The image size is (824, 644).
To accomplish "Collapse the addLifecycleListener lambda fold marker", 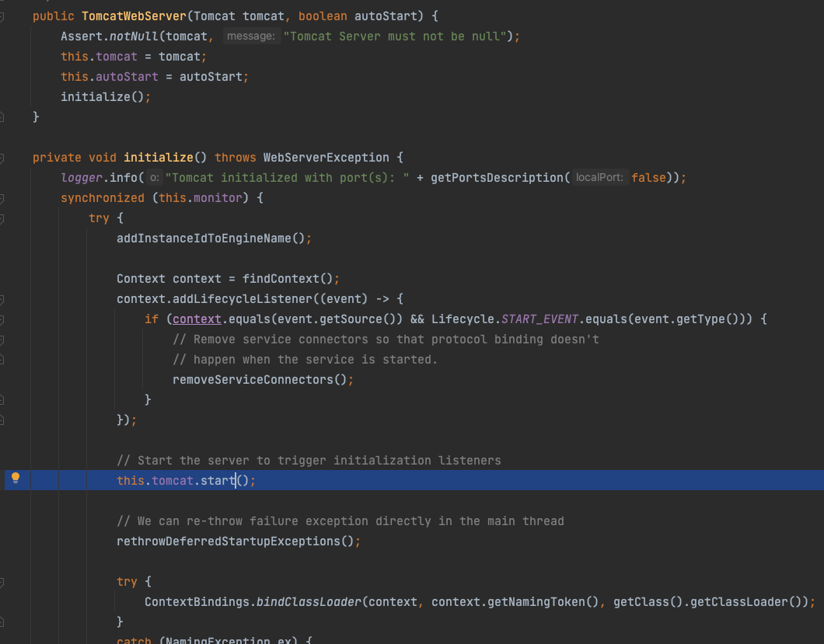I will (x=2, y=299).
